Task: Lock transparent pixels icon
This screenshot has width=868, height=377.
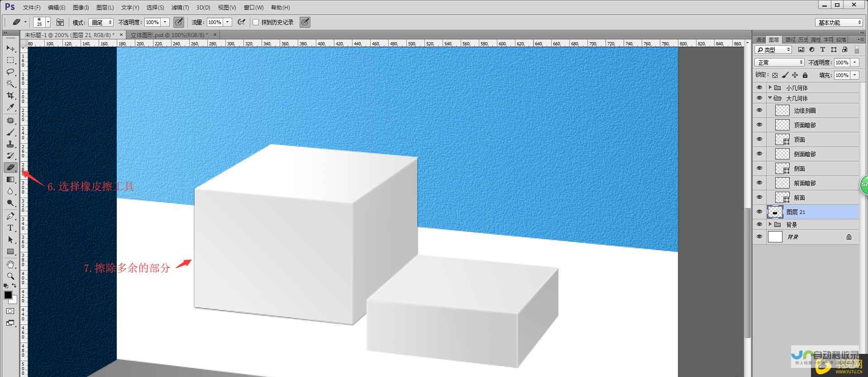Action: pos(775,75)
